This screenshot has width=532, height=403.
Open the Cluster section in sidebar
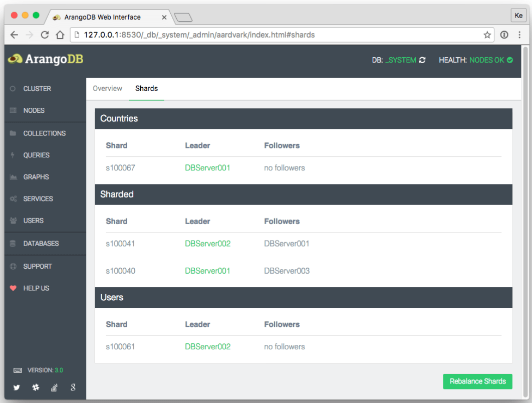click(x=37, y=89)
